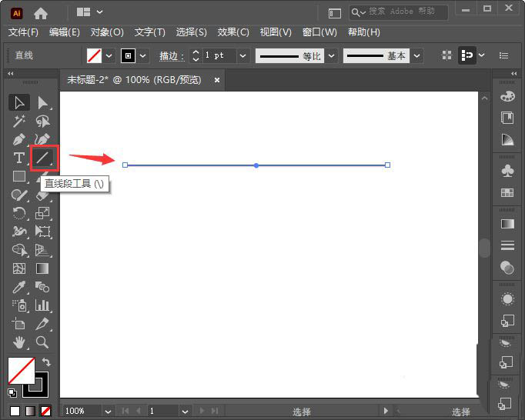Open the 对象(O) menu

107,32
